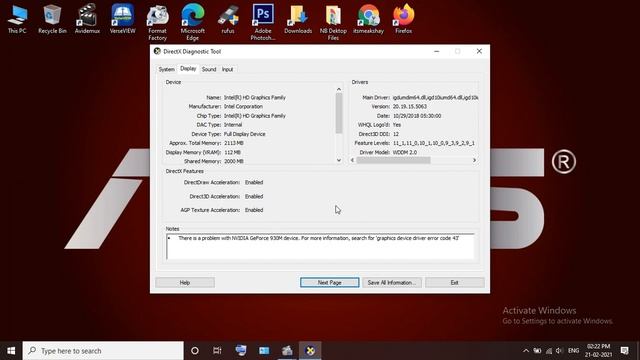Click Drivers list scroll left arrow
Viewport: 640px width, 360px height.
tap(352, 160)
